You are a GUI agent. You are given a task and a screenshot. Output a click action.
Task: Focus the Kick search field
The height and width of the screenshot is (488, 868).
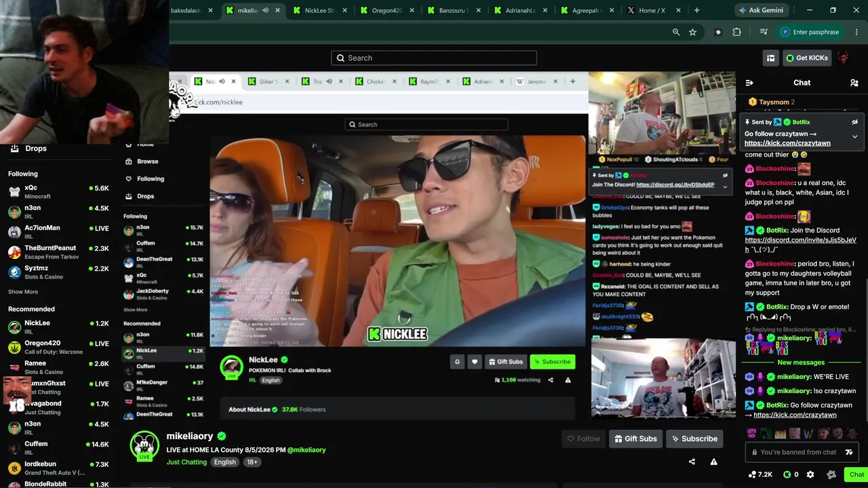point(434,58)
